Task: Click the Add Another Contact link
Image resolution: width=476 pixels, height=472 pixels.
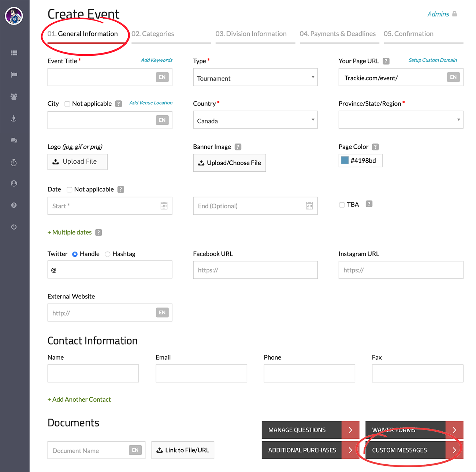Action: [79, 399]
